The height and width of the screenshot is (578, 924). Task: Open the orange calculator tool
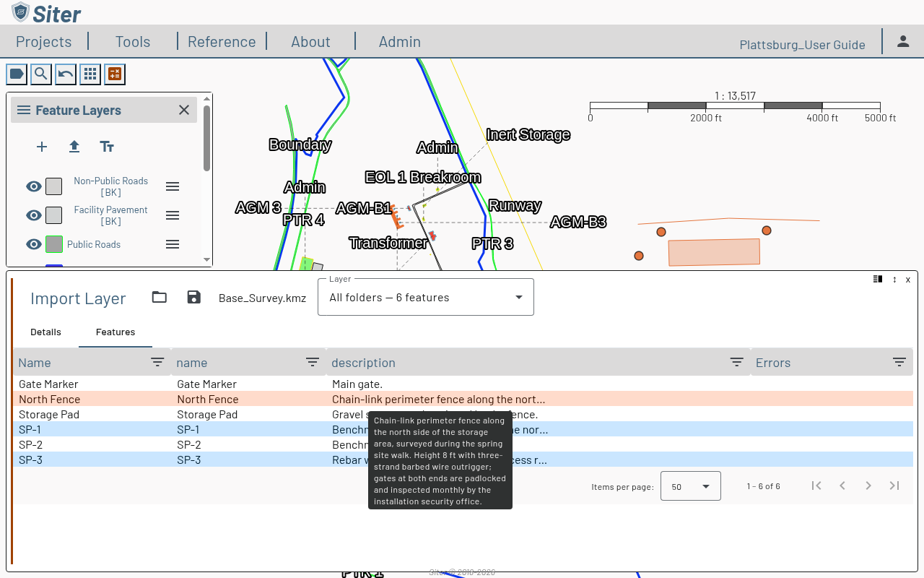[115, 74]
